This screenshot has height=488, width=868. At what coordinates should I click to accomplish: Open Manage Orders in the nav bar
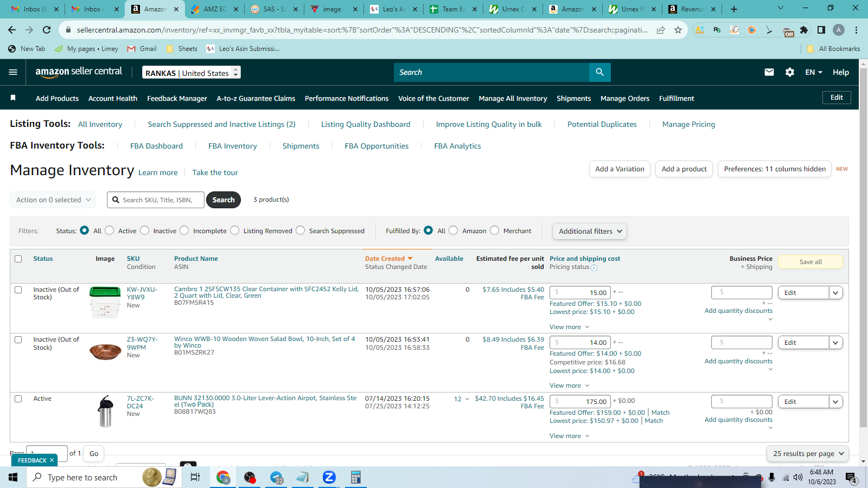[625, 98]
